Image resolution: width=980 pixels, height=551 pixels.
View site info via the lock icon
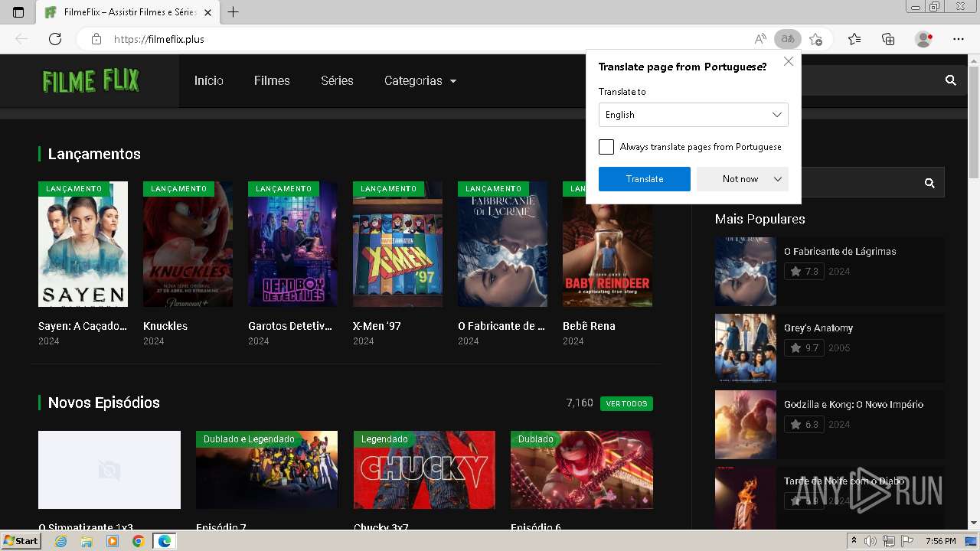click(96, 39)
